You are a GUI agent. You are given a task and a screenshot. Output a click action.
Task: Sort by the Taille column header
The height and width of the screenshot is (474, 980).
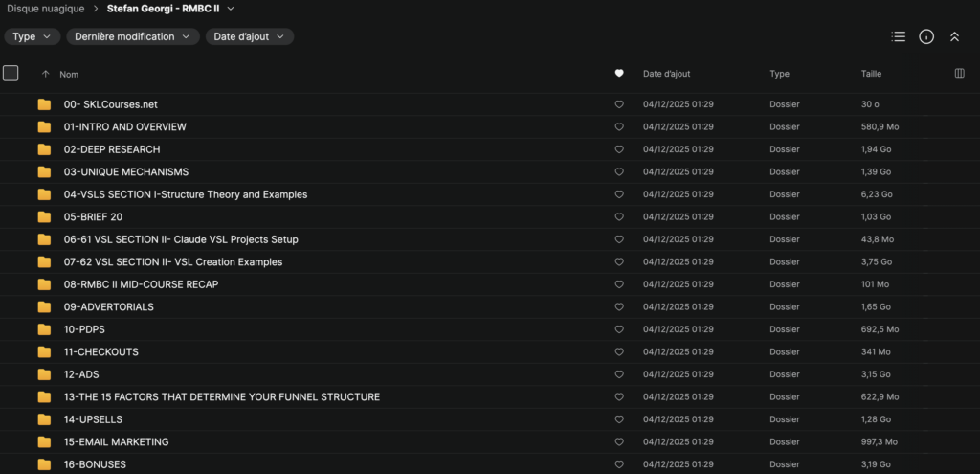click(871, 74)
